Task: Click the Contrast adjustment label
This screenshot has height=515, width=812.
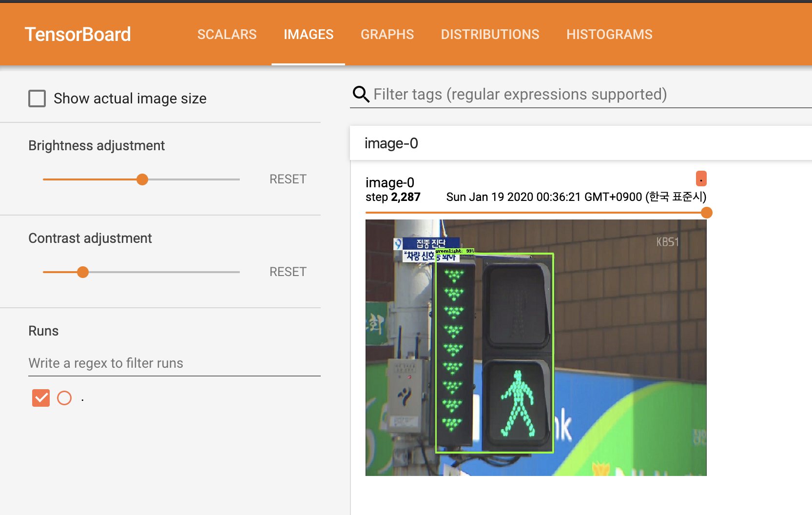Action: click(x=90, y=238)
